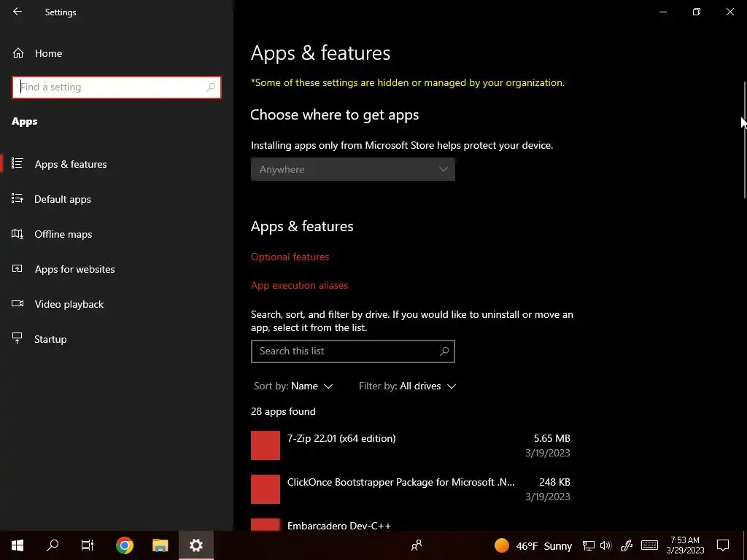Open network status tray icon
747x560 pixels.
(589, 545)
